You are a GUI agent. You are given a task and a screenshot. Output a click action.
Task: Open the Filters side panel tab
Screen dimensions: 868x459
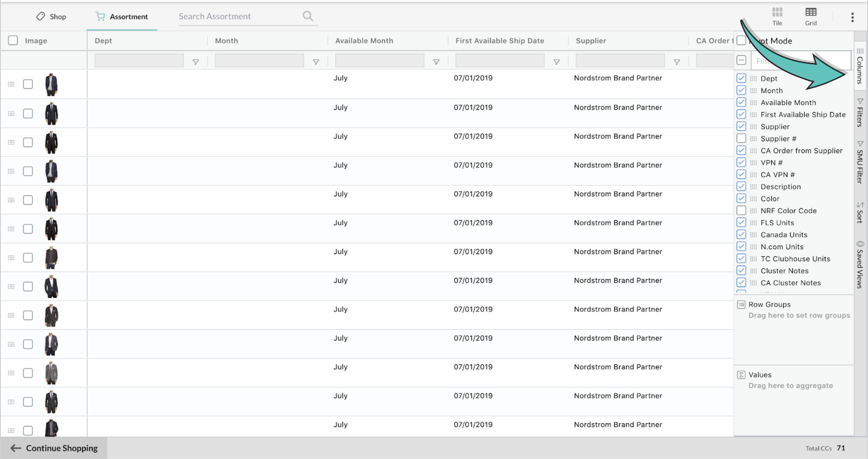point(860,113)
